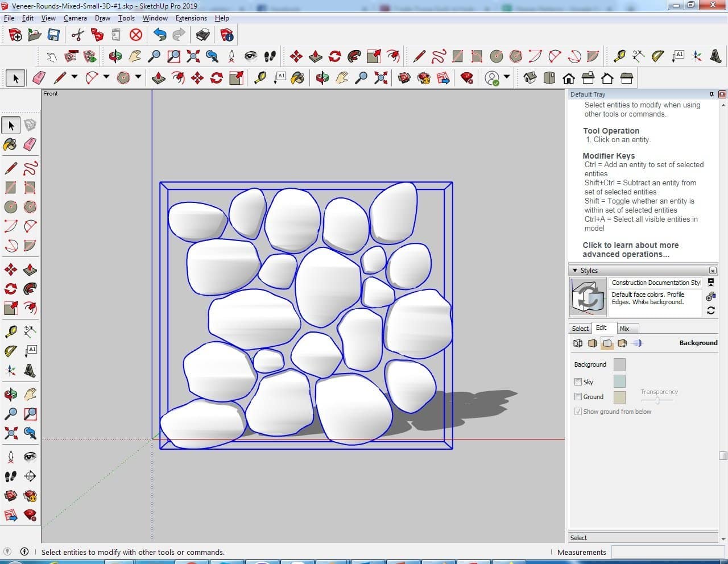The height and width of the screenshot is (564, 728).
Task: Open the Extensions menu
Action: click(x=191, y=18)
